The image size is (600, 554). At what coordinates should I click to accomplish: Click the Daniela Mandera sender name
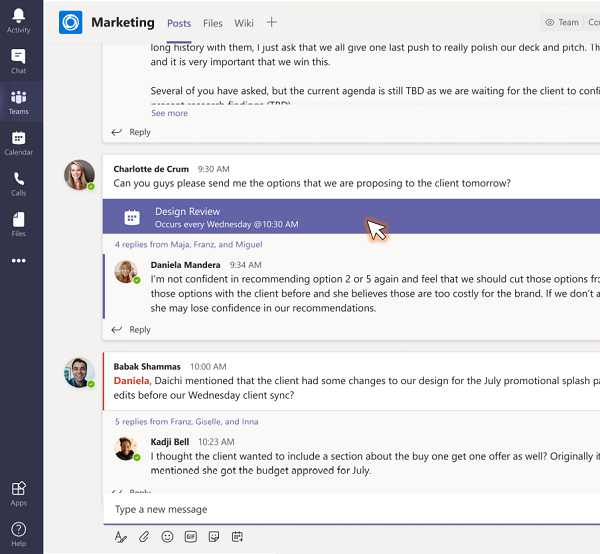click(186, 265)
